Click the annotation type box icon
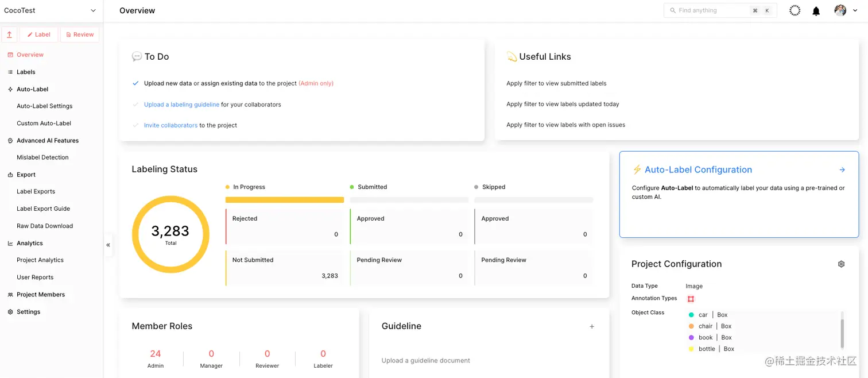The height and width of the screenshot is (378, 868). tap(691, 298)
